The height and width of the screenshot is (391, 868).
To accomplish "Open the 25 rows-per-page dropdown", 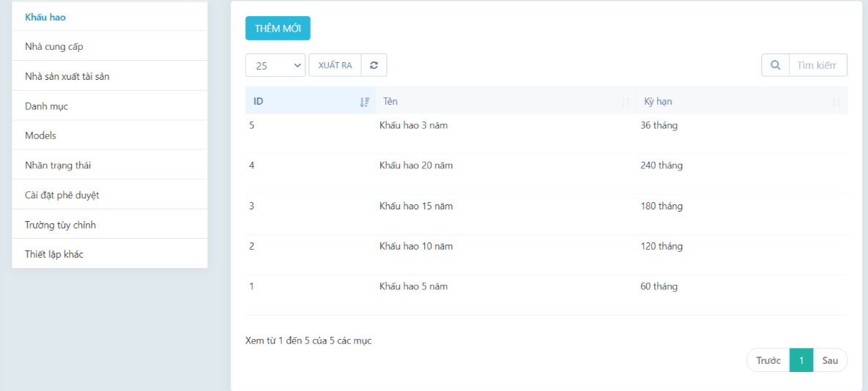I will 275,65.
